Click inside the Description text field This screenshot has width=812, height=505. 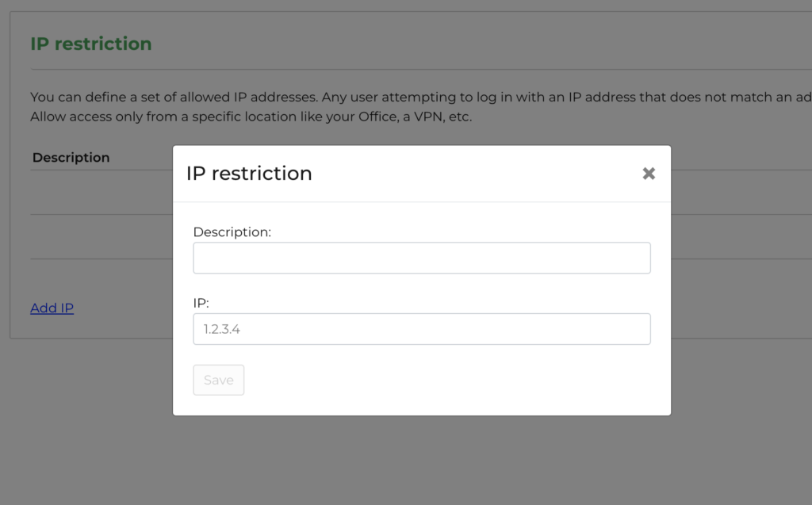pos(421,258)
